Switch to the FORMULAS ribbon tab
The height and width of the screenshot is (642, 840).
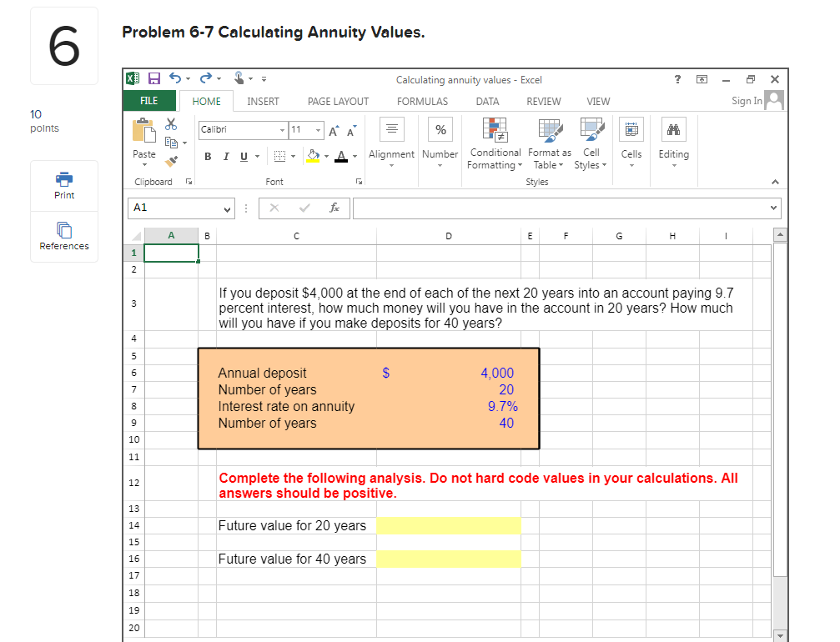(x=422, y=101)
